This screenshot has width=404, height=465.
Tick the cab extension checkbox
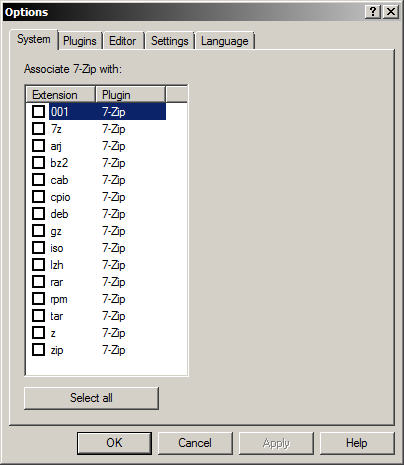tap(38, 180)
